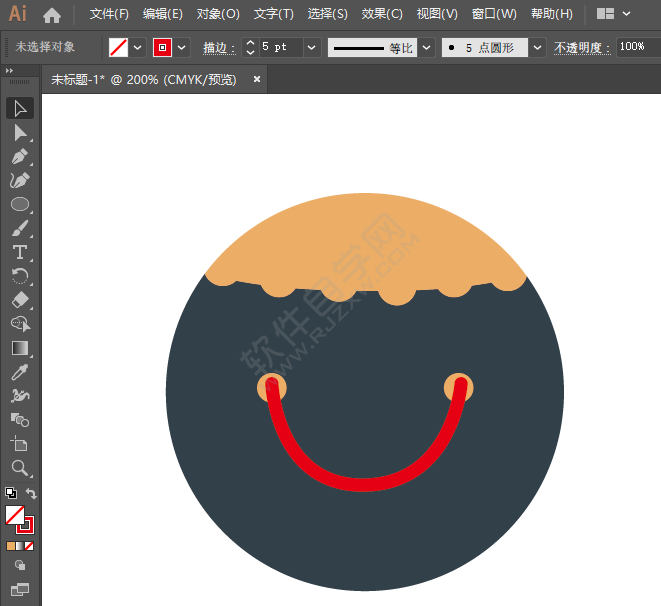Open the stroke weight dropdown

pyautogui.click(x=312, y=47)
